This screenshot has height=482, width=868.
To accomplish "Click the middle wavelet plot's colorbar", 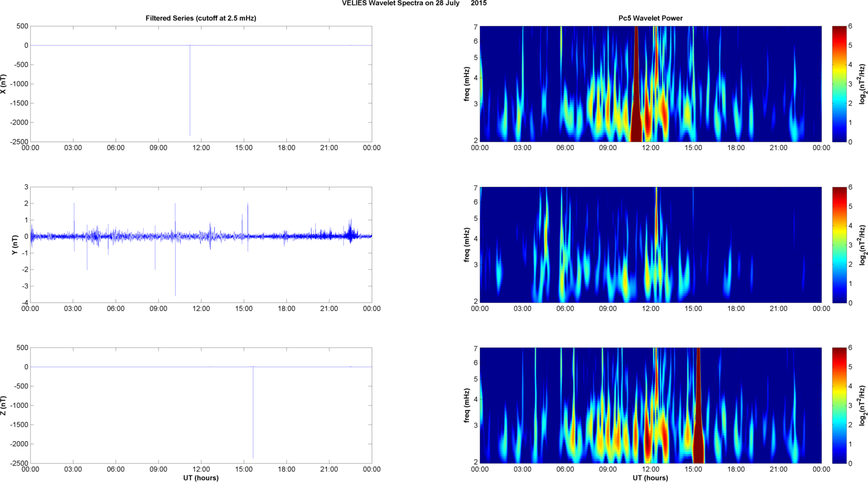I will 839,245.
